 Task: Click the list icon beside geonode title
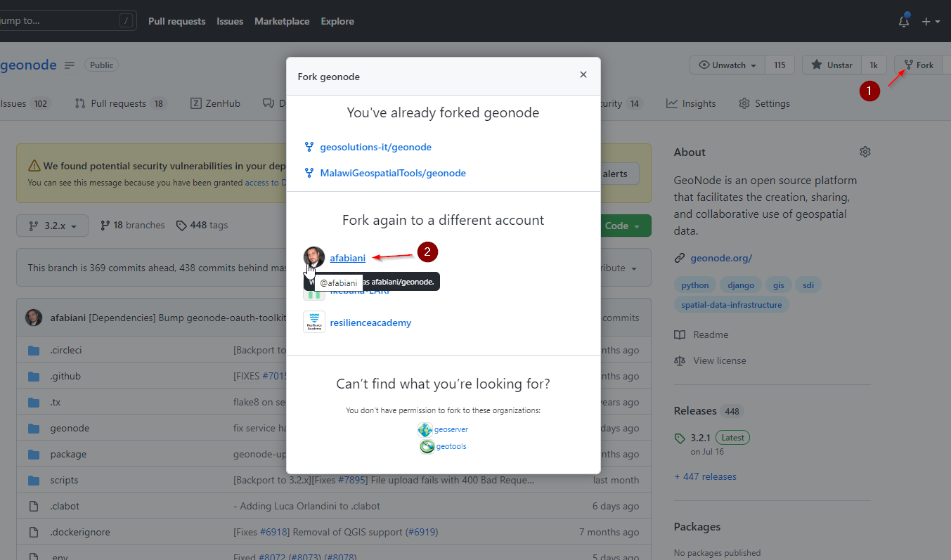click(x=70, y=65)
